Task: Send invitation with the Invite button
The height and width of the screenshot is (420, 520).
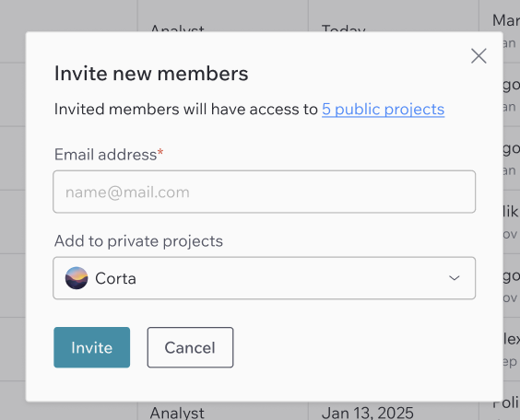Action: click(92, 347)
